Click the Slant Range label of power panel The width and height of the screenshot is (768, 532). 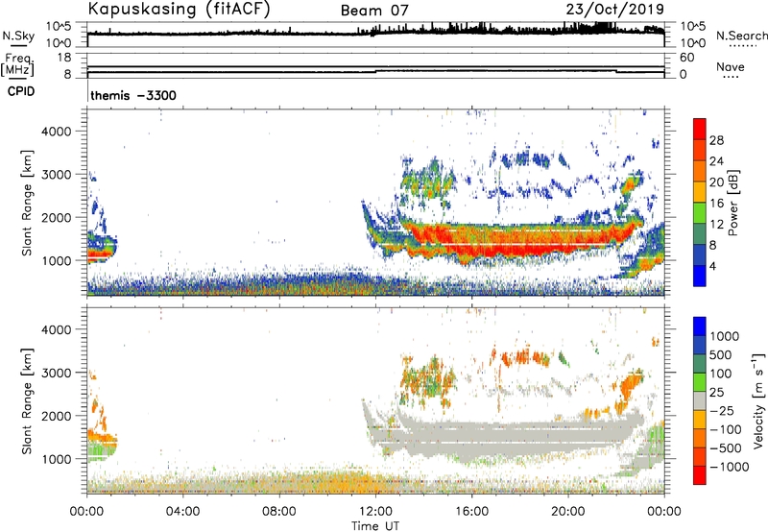(27, 203)
